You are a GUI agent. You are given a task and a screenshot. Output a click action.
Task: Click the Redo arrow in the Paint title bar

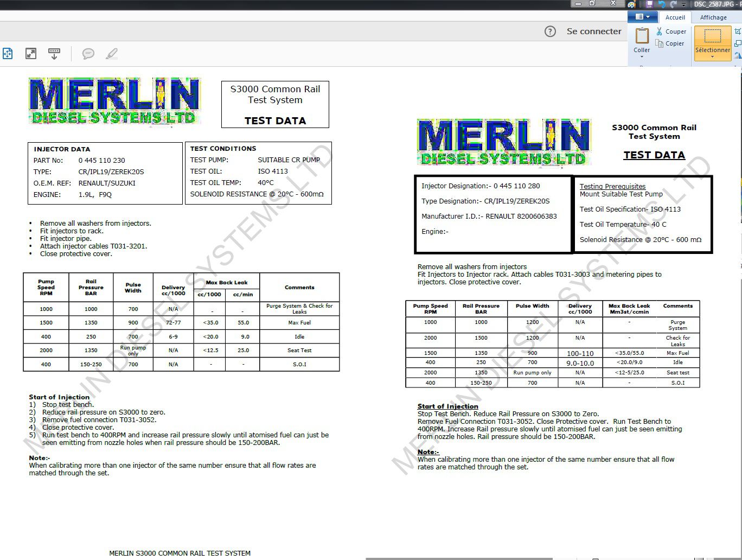point(673,4)
